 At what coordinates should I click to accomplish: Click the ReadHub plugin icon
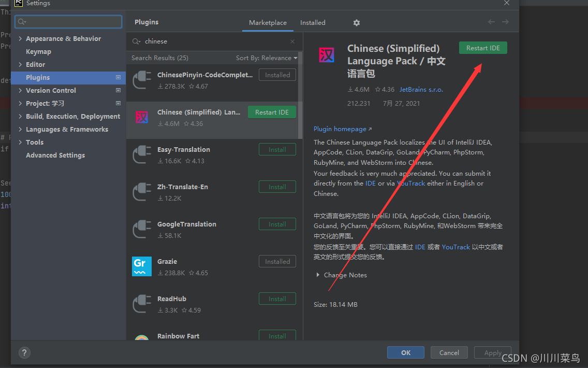[x=142, y=304]
